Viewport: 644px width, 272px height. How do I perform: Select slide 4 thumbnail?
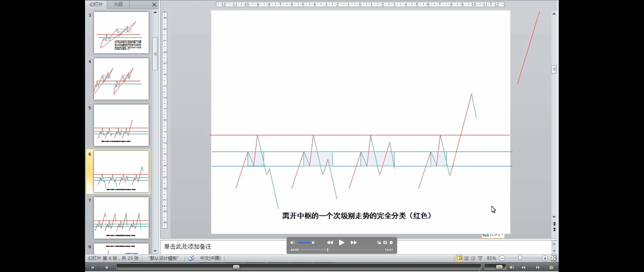pyautogui.click(x=121, y=79)
